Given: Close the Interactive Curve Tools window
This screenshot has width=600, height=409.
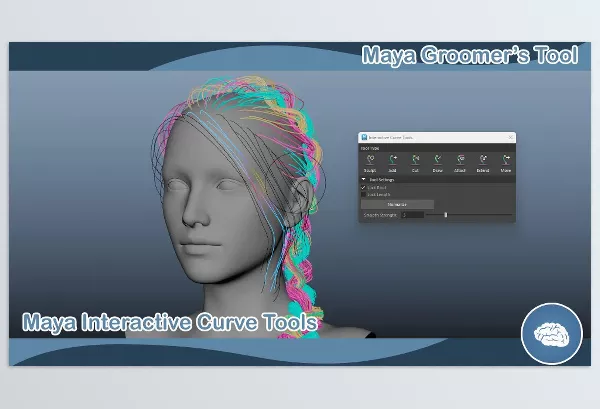Looking at the screenshot, I should point(510,137).
